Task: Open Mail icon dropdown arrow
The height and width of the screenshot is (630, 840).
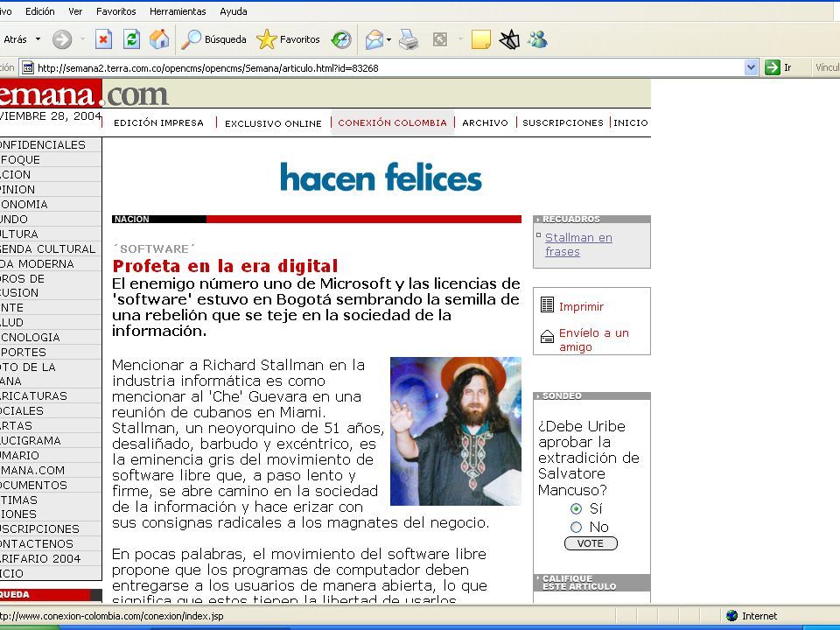Action: coord(388,39)
